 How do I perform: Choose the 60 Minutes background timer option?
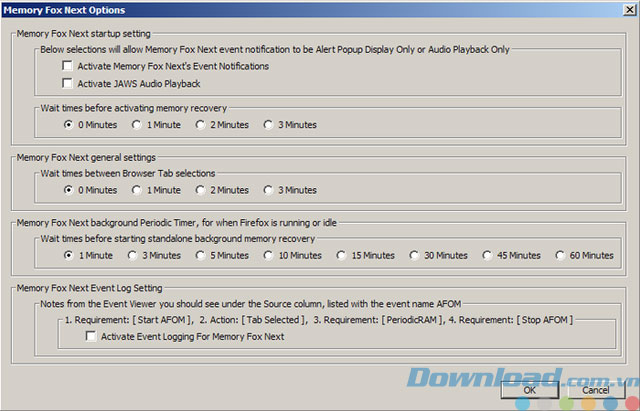[x=560, y=255]
